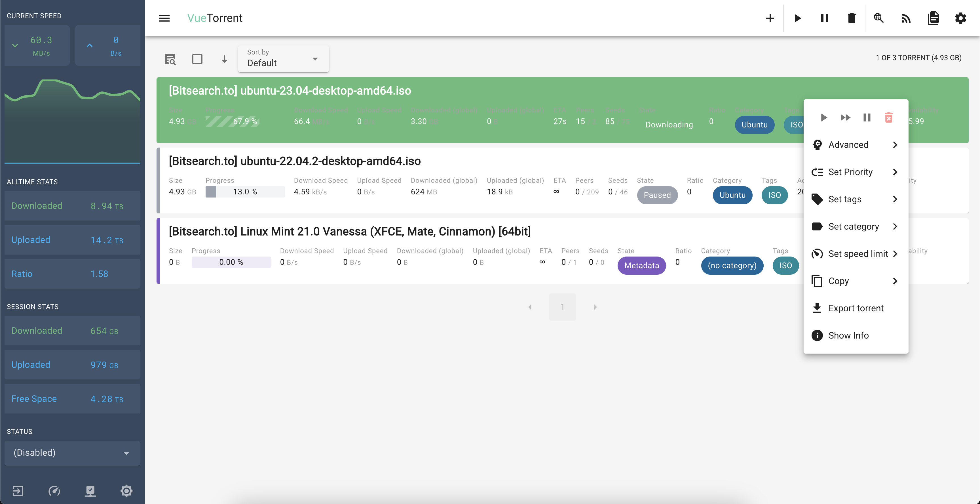Click Set speed limit in context menu

point(858,253)
